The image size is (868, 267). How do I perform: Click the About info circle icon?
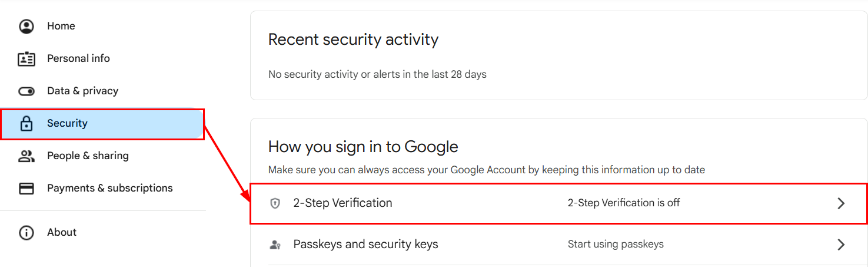click(x=26, y=233)
